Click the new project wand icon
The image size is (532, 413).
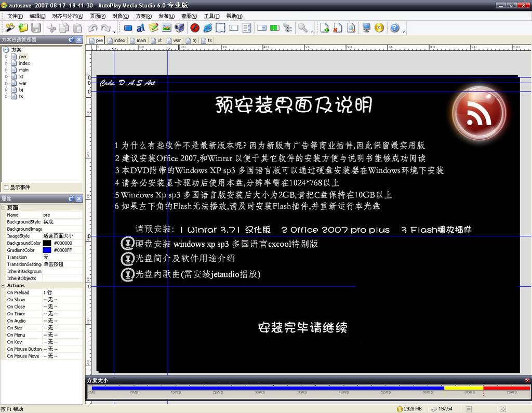10,28
